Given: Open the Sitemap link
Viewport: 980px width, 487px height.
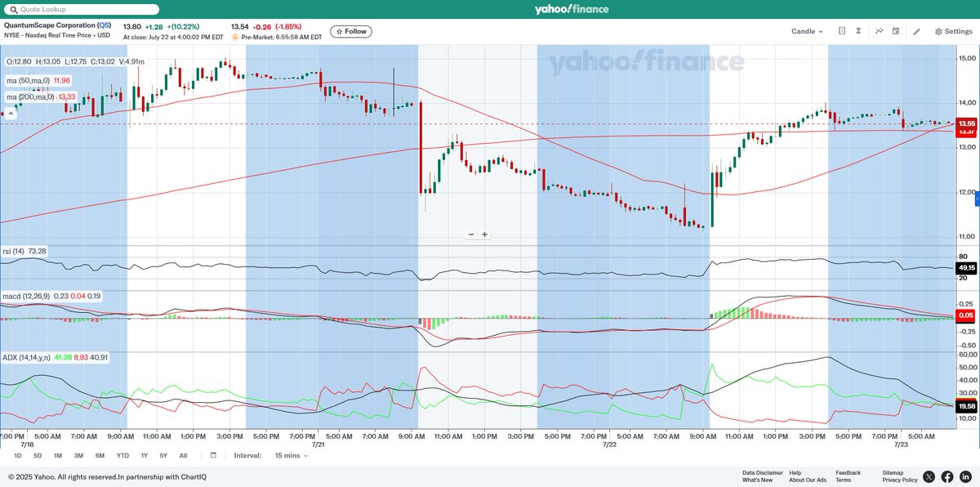Looking at the screenshot, I should tap(893, 472).
